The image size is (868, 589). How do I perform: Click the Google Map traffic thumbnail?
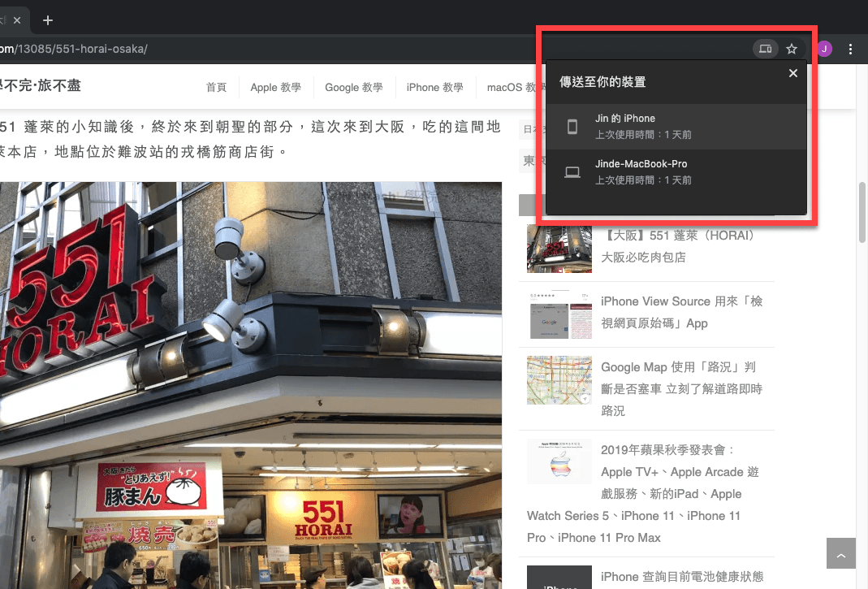tap(559, 380)
